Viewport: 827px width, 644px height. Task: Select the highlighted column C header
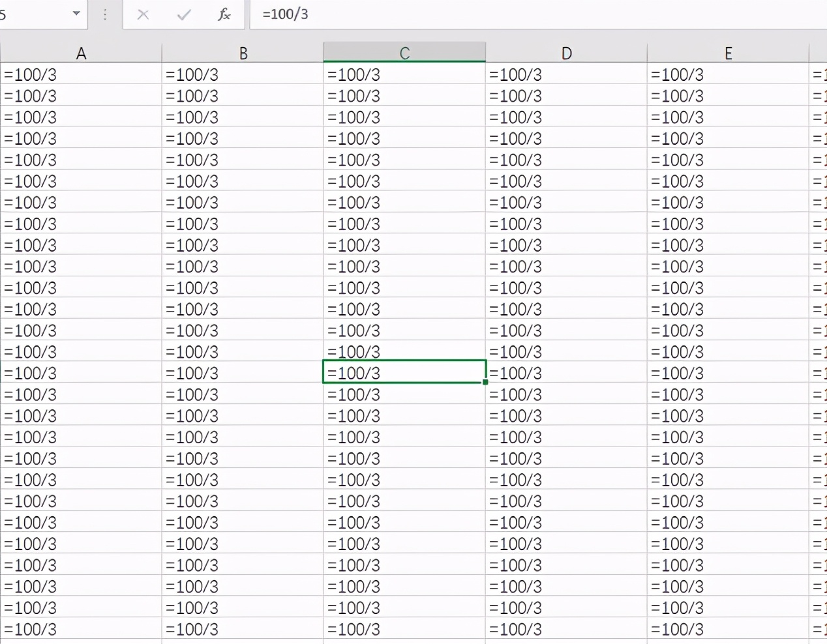pyautogui.click(x=404, y=51)
